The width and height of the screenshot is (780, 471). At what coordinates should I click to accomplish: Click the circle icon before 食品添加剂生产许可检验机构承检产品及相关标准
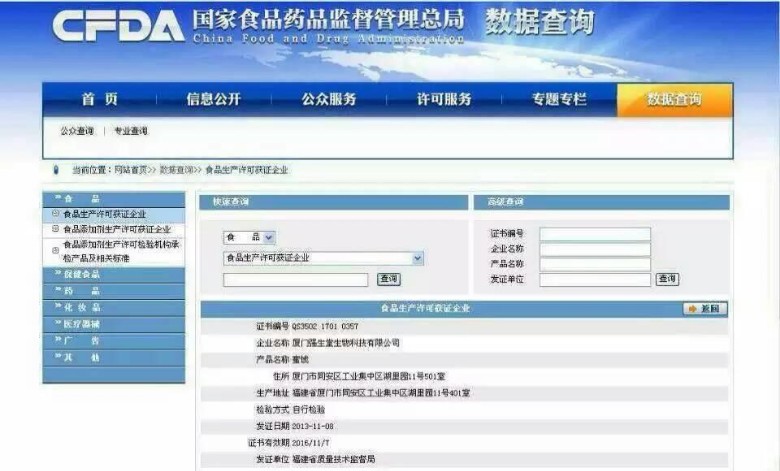coord(55,251)
